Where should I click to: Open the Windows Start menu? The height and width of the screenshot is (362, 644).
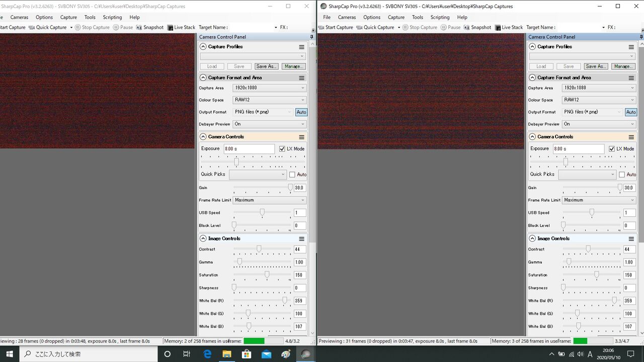[10, 354]
